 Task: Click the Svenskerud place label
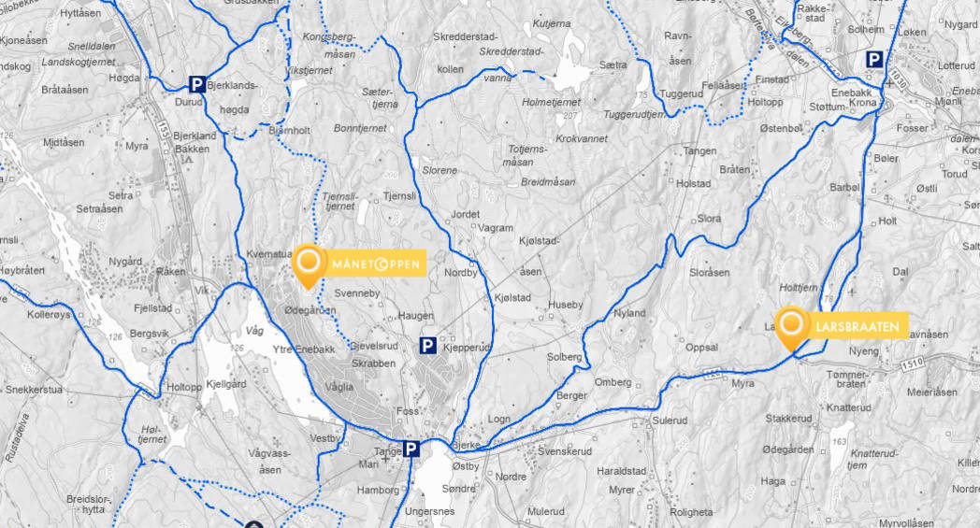pos(565,451)
